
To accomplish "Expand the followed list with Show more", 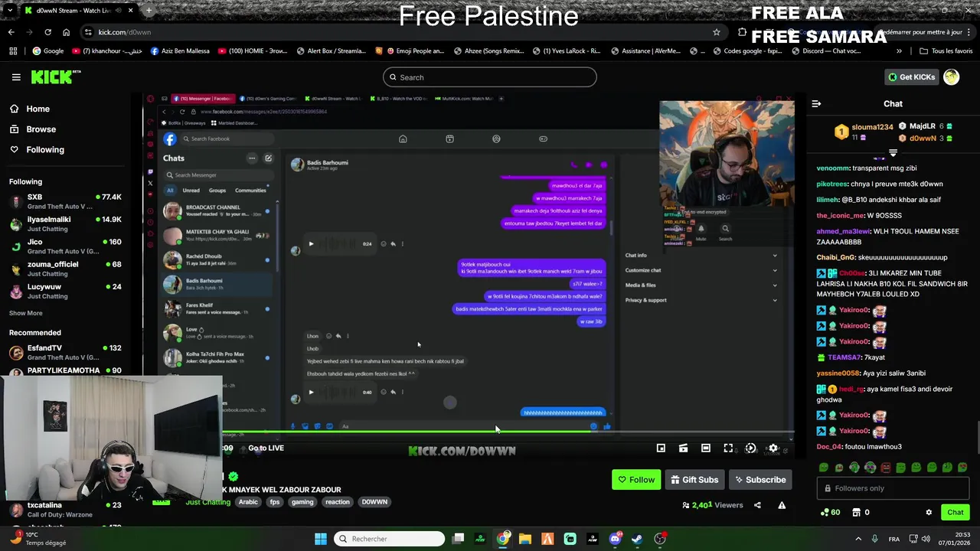I will (x=26, y=313).
